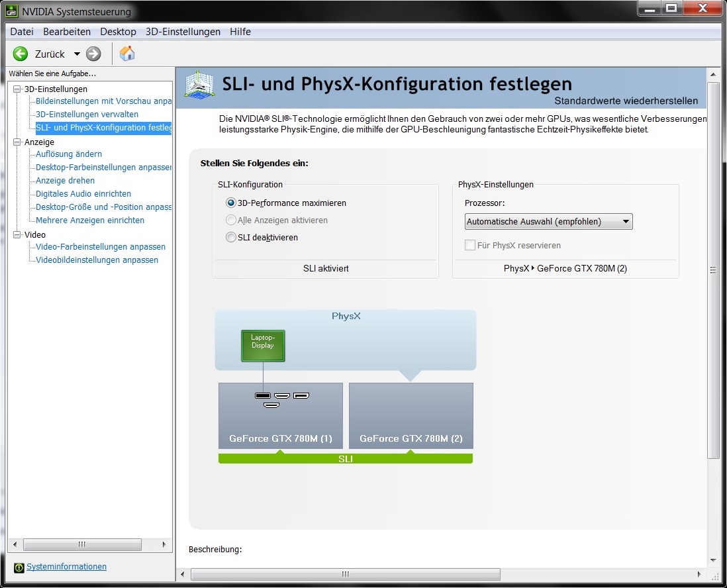Screen dimensions: 727x588
Task: Click the task tree horizontal scrollbar thumb
Action: click(x=82, y=544)
